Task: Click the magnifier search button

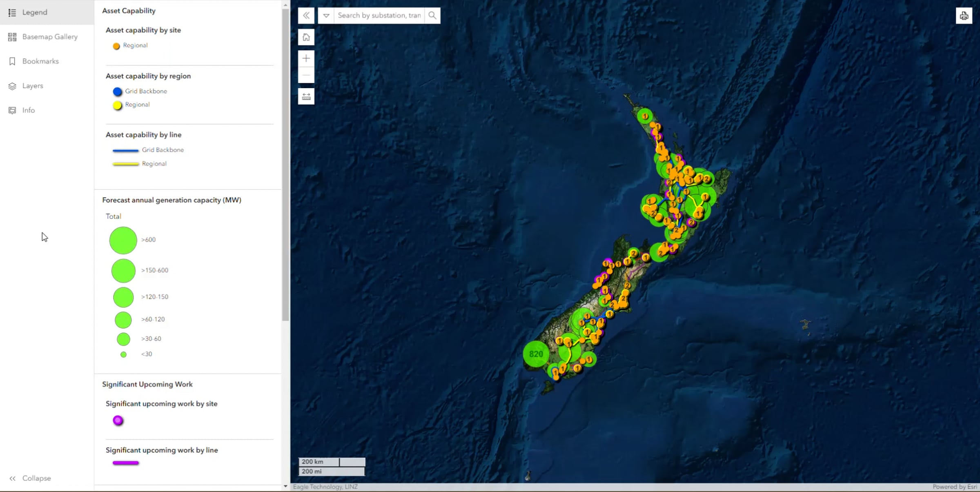Action: coord(432,16)
